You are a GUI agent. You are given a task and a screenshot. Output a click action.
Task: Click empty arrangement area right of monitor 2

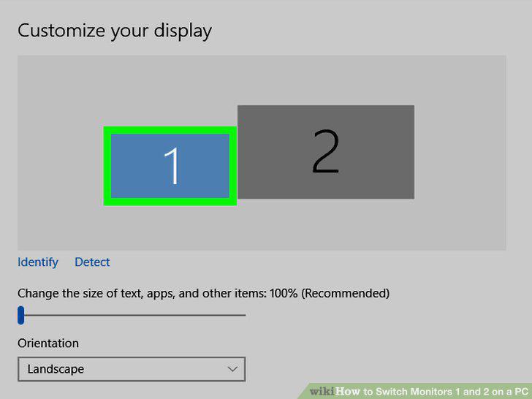pos(460,153)
